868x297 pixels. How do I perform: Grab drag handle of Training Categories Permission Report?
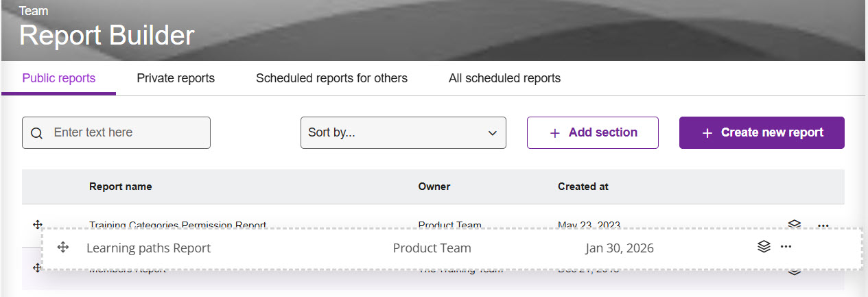click(x=38, y=224)
